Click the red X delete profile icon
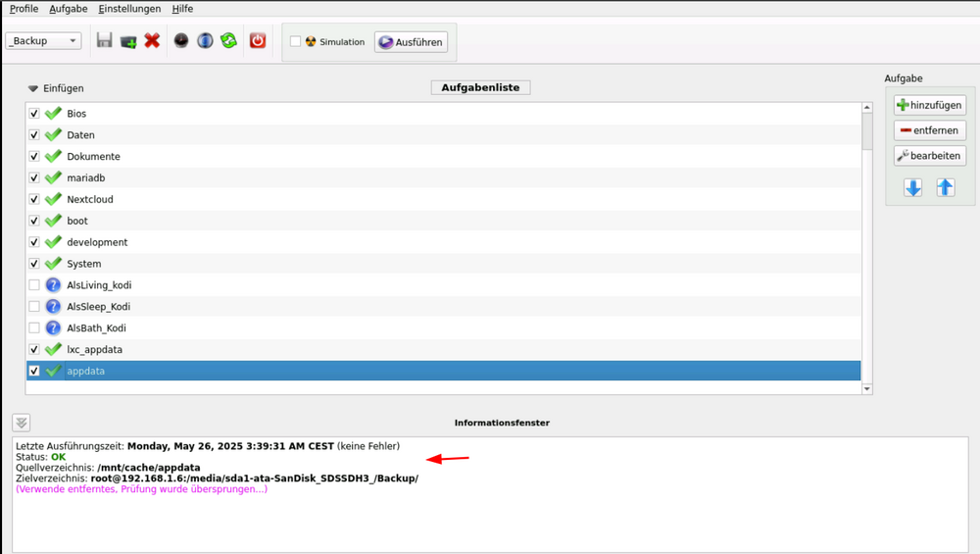 pyautogui.click(x=152, y=40)
